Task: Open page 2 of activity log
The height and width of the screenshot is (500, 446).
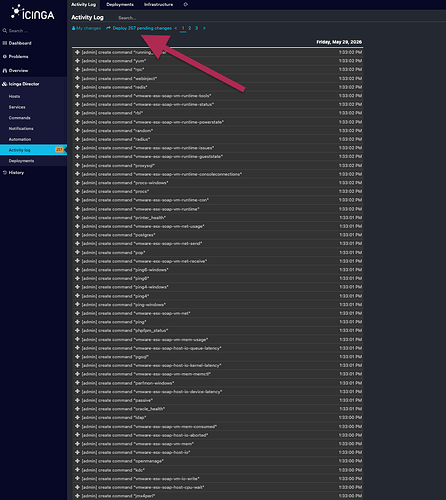Action: 189,28
